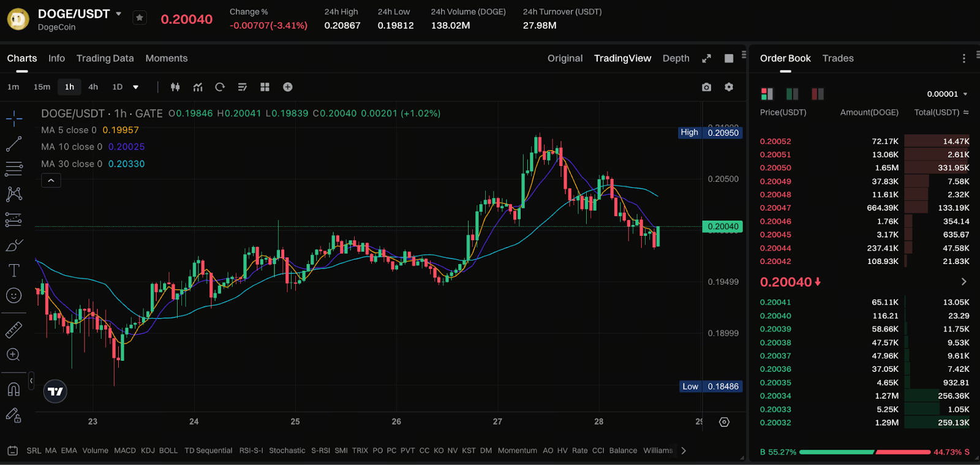Expand more timeframe options after 1D
This screenshot has height=465, width=980.
point(135,87)
